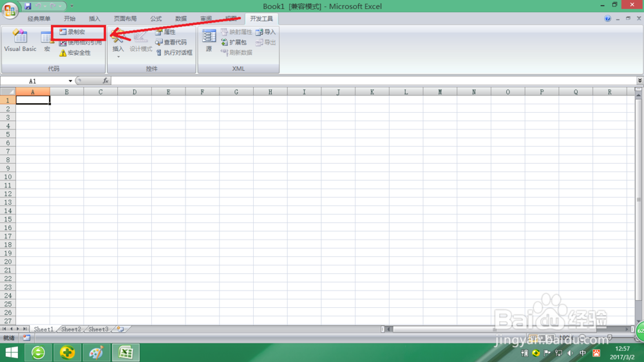Open the XML 源 source pane
Viewport: 644px width, 362px height.
[209, 41]
